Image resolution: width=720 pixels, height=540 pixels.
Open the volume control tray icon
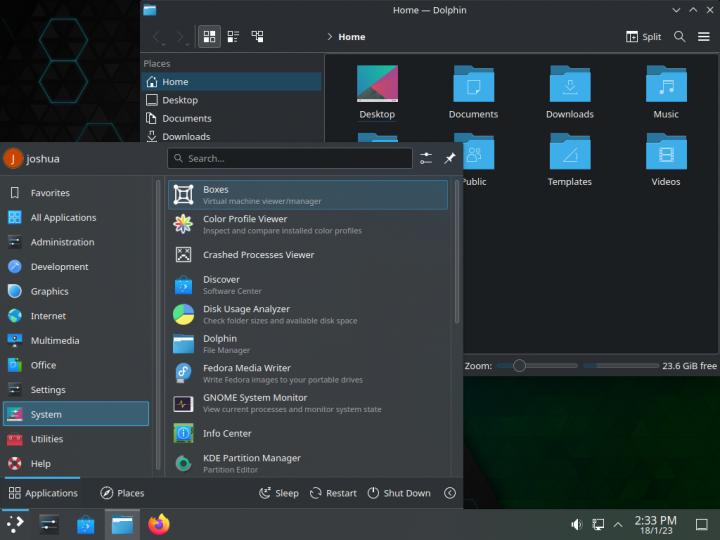tap(577, 524)
